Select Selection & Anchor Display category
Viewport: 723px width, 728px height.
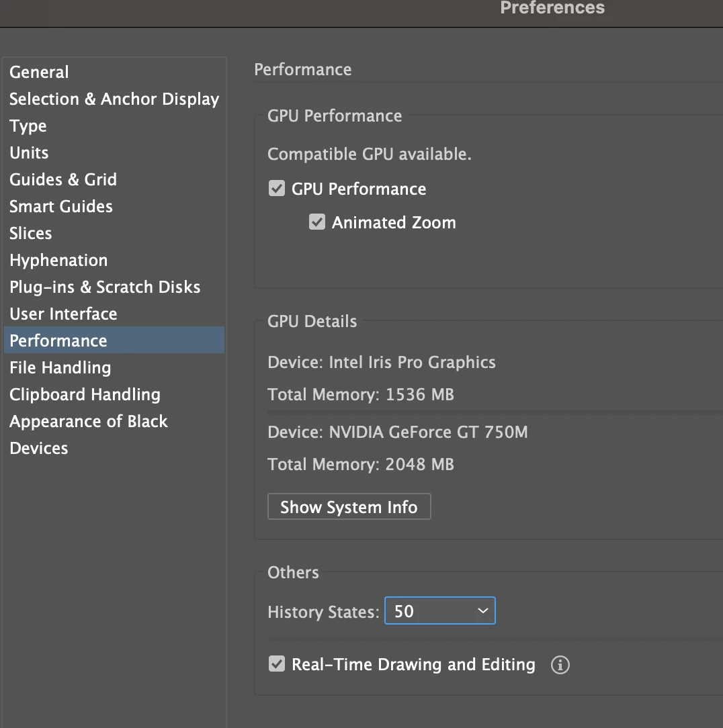tap(114, 99)
